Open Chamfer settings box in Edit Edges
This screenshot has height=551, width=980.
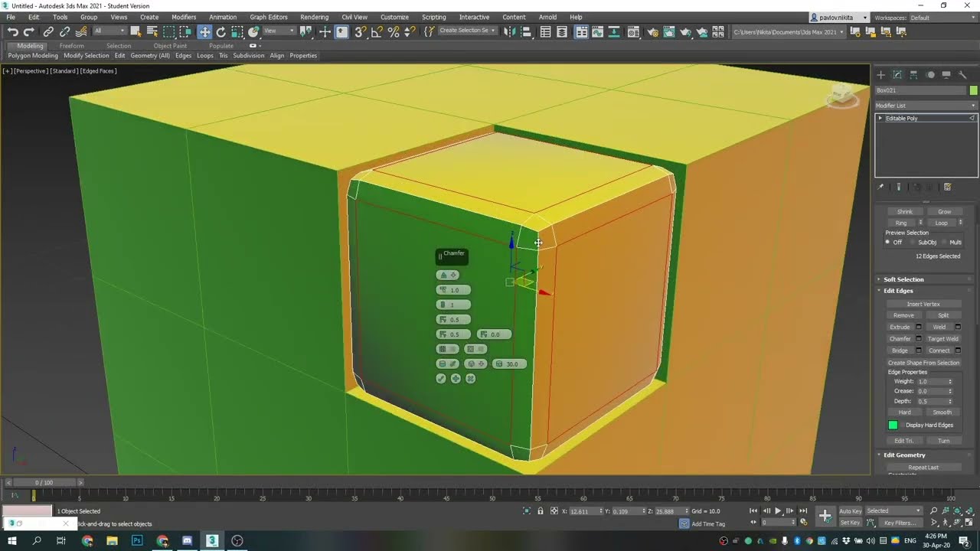tap(919, 338)
